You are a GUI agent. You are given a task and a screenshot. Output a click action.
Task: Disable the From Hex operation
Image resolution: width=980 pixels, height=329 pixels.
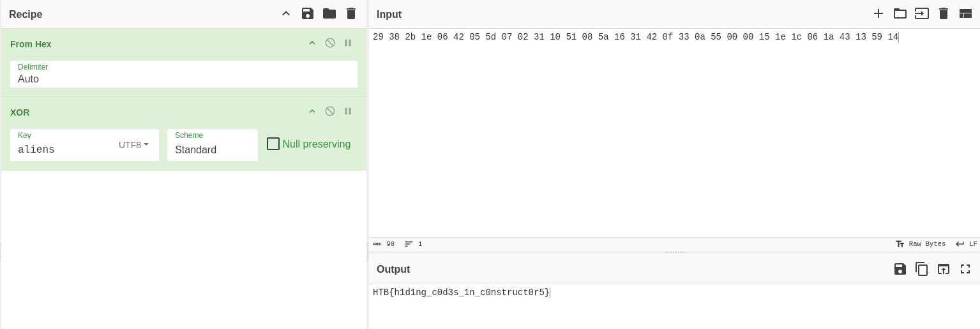click(330, 43)
